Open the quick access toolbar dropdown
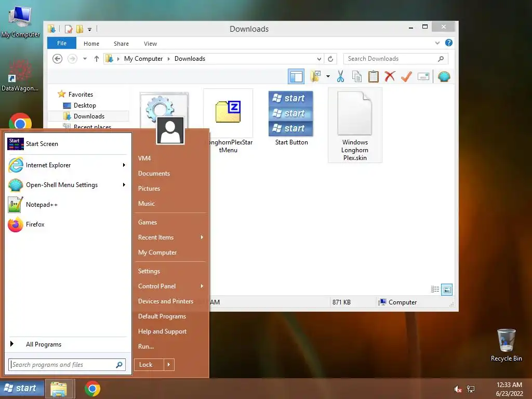The width and height of the screenshot is (532, 399). click(89, 30)
